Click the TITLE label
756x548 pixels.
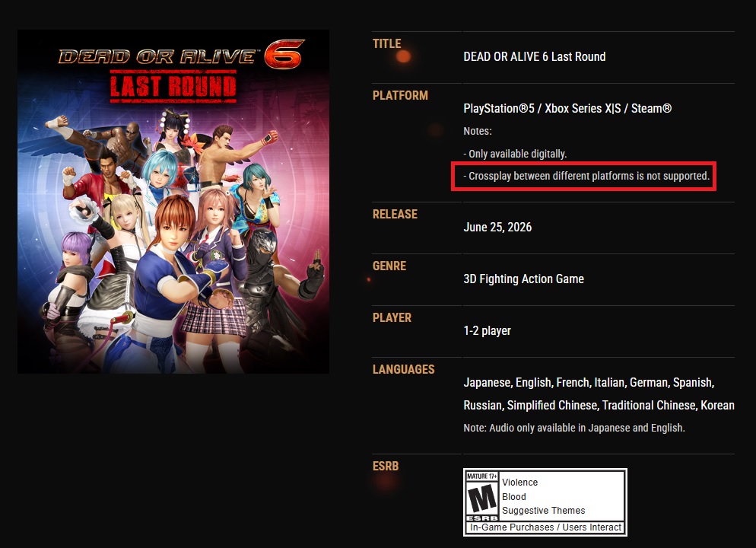pyautogui.click(x=386, y=44)
